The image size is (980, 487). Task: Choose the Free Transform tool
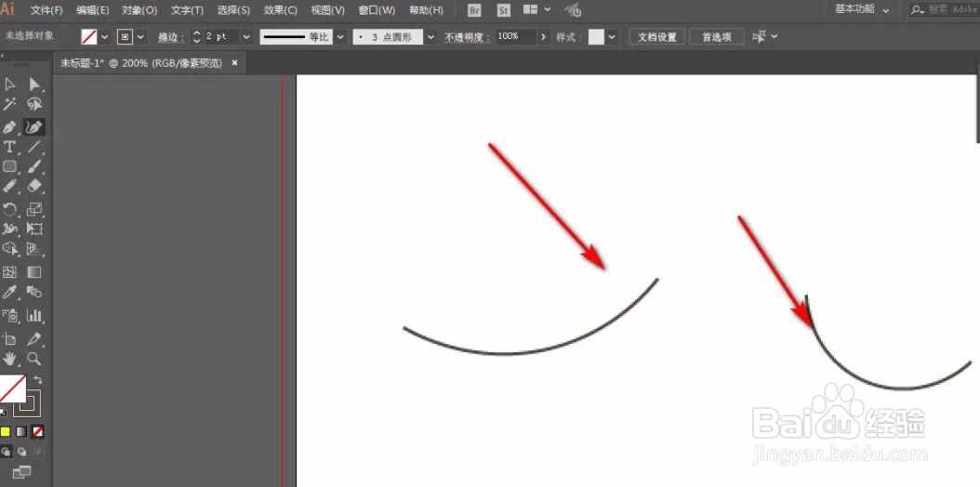[34, 229]
